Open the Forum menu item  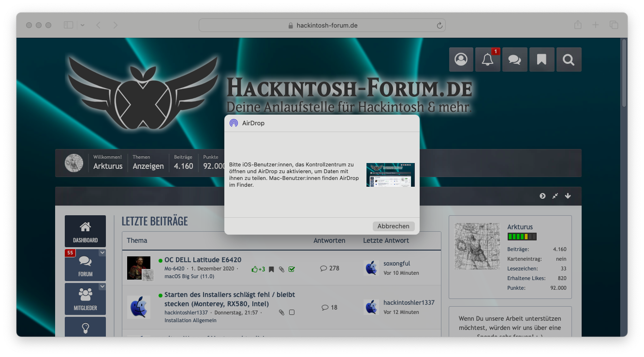85,265
